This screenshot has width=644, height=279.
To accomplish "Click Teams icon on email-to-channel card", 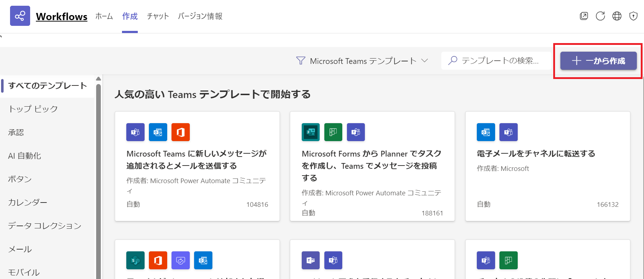I will click(508, 132).
